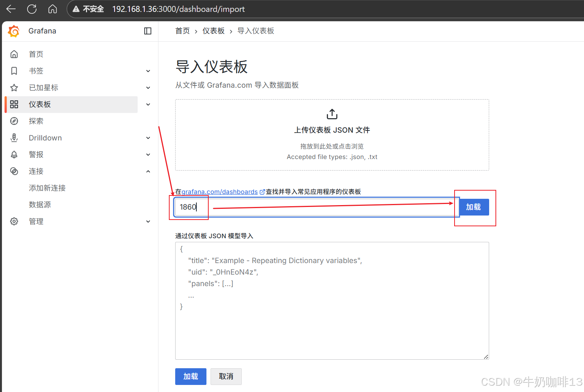Click the Drilldown icon in the sidebar
The image size is (584, 392).
click(14, 138)
